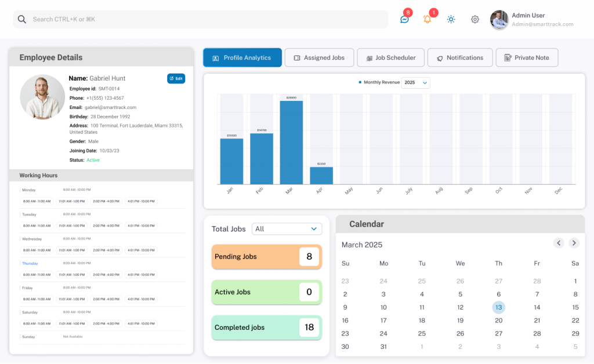Toggle Monthly Revenue legend marker
The width and height of the screenshot is (594, 364).
tap(360, 82)
